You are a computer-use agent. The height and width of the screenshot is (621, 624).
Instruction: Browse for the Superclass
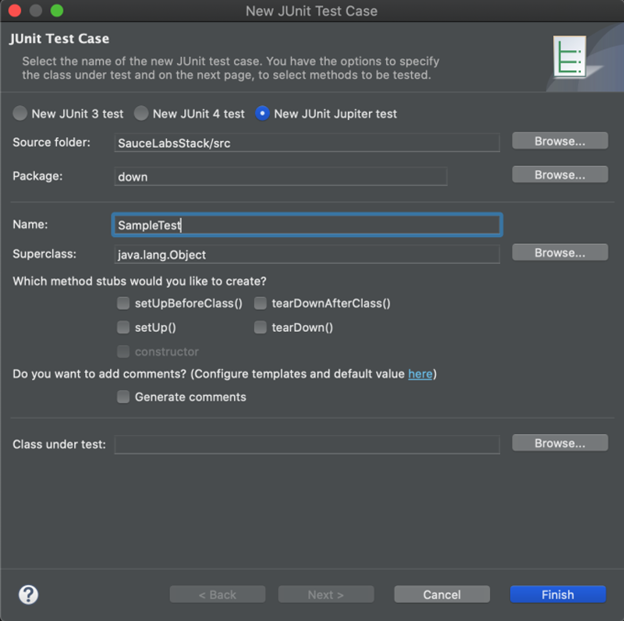point(560,253)
